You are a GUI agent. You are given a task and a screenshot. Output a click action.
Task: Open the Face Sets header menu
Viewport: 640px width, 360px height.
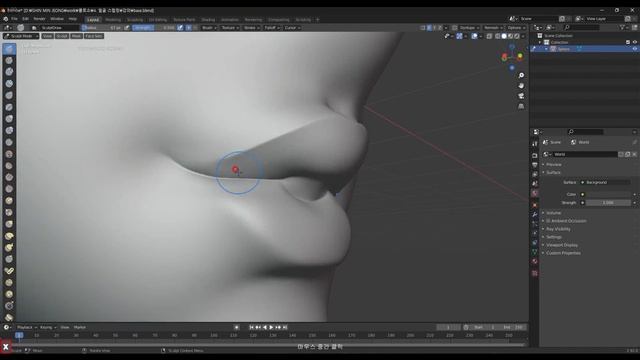(x=94, y=36)
